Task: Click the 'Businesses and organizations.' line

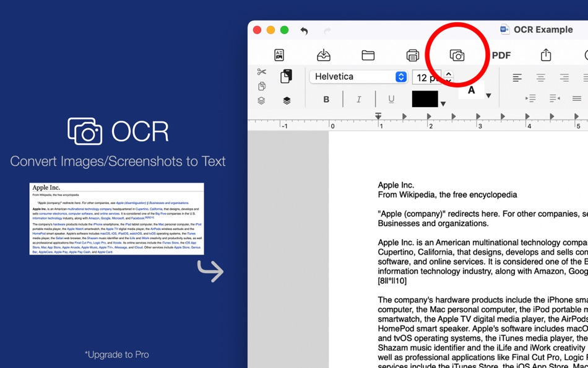Action: click(433, 224)
